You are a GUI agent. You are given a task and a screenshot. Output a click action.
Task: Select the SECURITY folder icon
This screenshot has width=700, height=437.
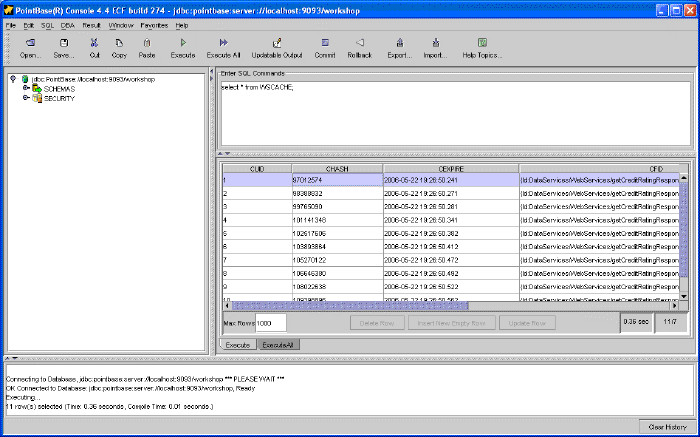(x=37, y=98)
